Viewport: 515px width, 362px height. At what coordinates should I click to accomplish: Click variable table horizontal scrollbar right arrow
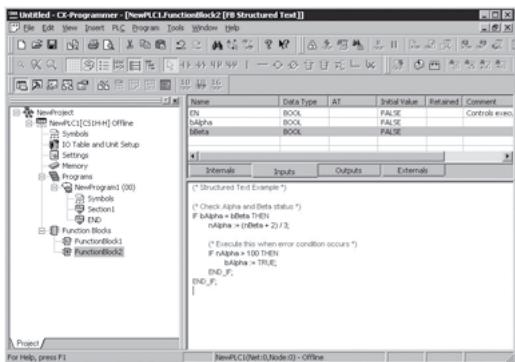pos(508,156)
